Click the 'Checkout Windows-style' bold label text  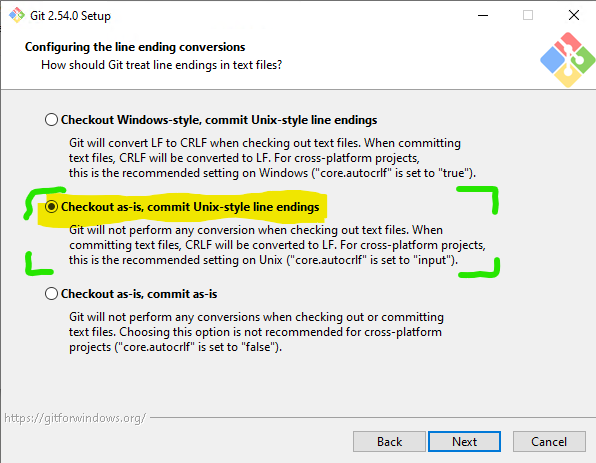click(219, 120)
